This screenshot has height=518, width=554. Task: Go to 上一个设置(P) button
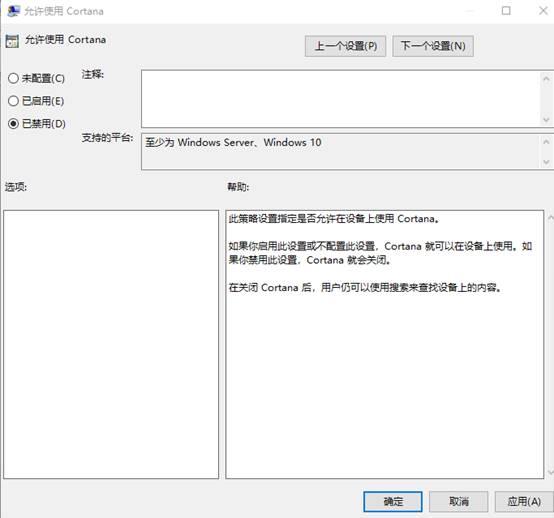345,46
